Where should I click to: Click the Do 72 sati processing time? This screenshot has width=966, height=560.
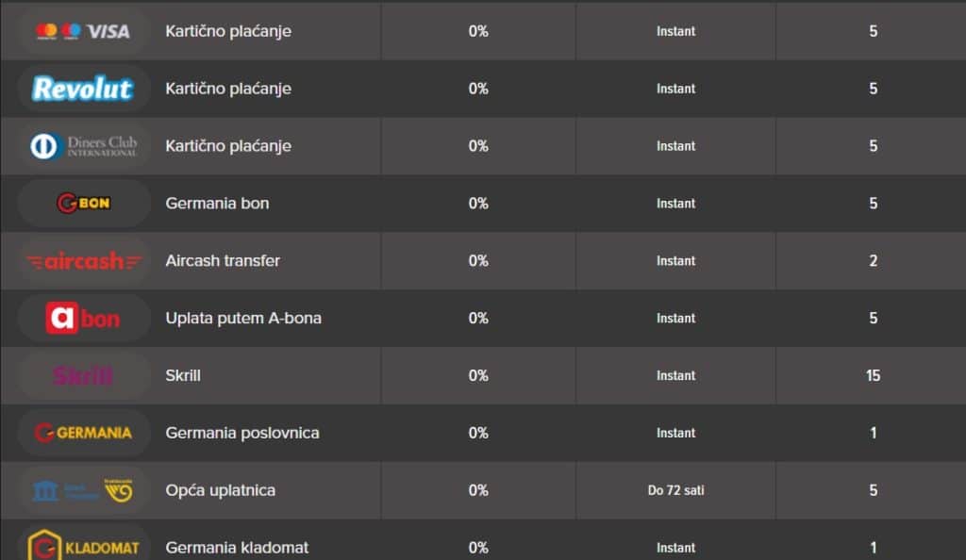675,490
